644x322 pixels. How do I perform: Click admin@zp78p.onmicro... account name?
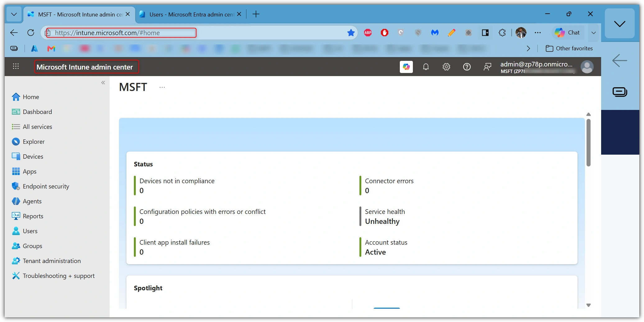[x=536, y=64]
